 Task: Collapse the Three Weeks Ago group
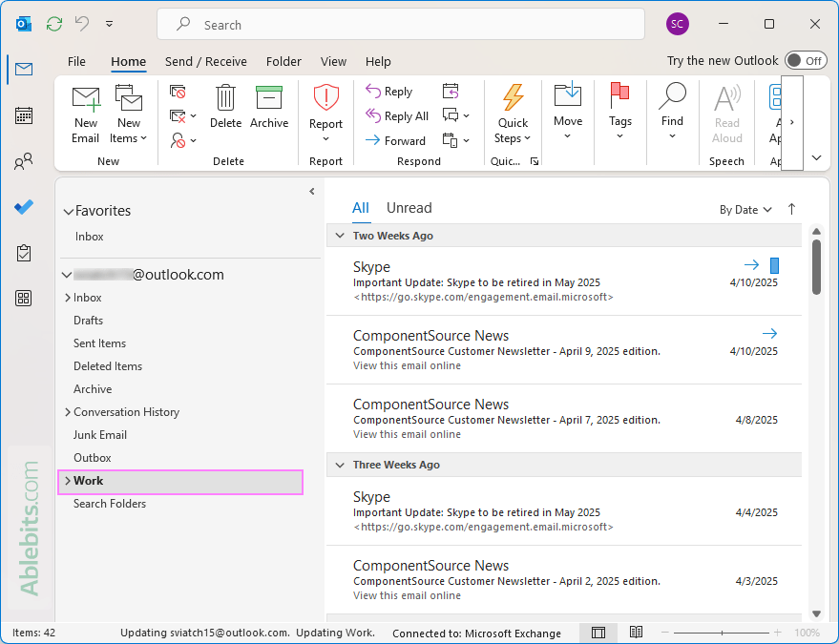click(339, 465)
